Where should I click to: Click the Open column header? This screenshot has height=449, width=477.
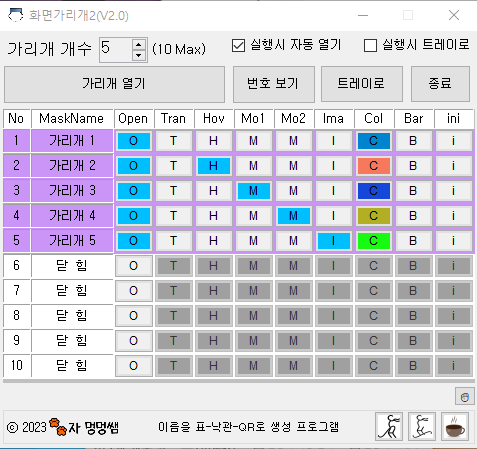point(133,119)
